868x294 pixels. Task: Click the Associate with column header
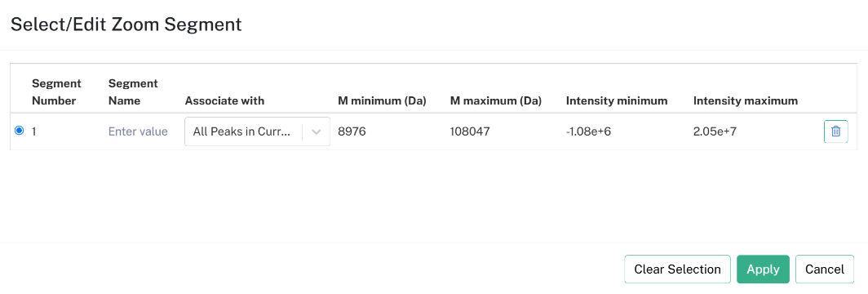click(225, 100)
